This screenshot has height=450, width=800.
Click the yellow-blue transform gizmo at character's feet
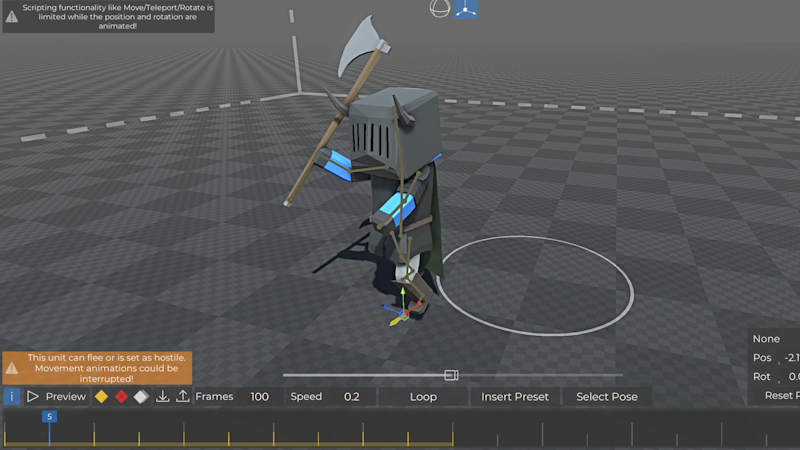(x=402, y=311)
